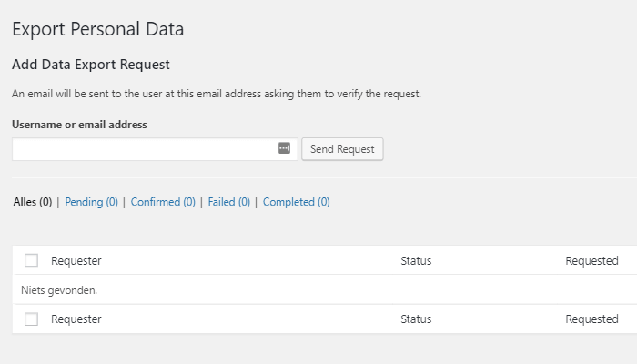Click the Requester column label in footer

76,319
